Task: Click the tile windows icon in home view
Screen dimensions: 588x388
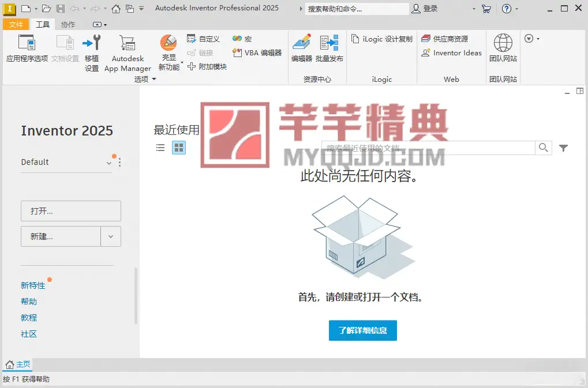Action: point(580,91)
